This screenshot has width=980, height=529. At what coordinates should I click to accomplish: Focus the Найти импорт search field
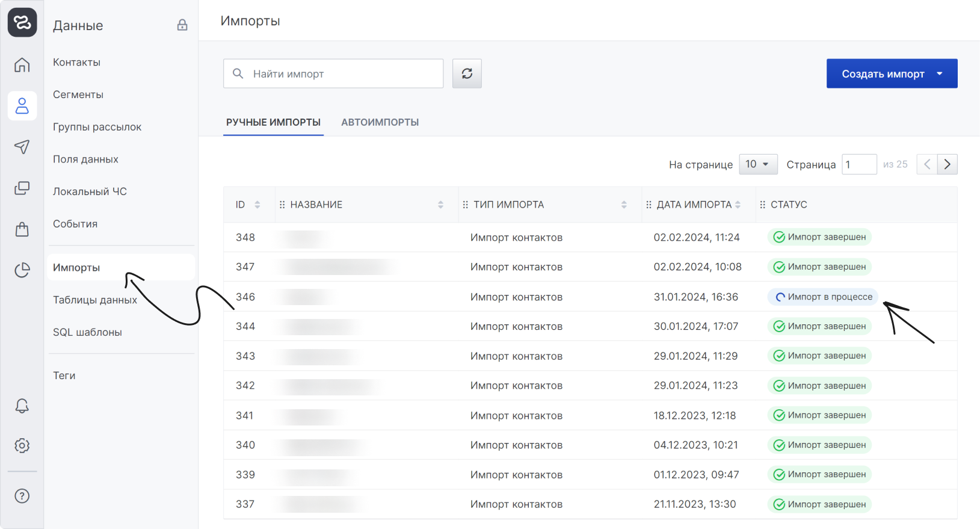pos(333,73)
